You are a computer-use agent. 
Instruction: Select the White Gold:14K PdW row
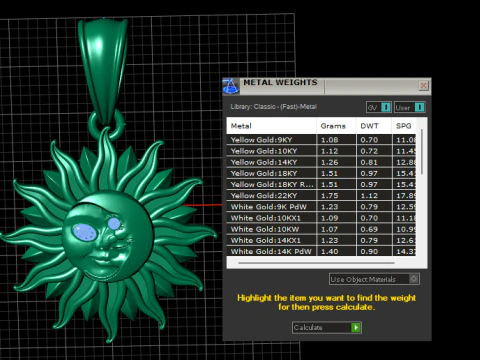coord(321,251)
